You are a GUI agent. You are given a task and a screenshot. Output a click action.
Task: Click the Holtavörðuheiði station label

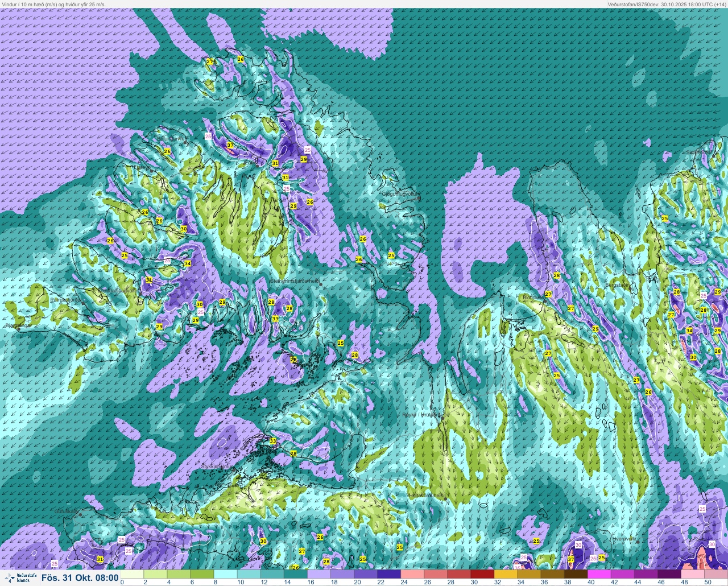point(428,496)
